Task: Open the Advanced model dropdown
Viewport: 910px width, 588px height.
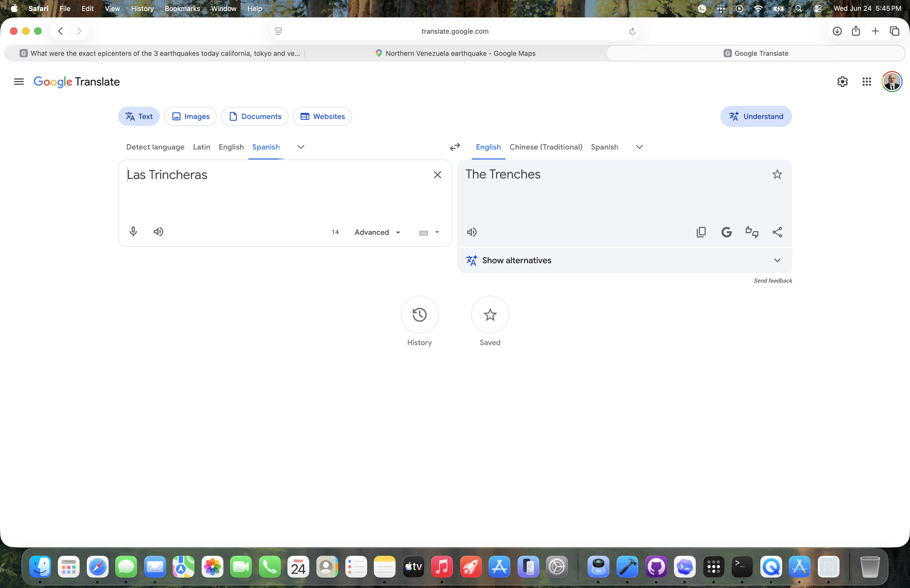Action: (x=377, y=232)
